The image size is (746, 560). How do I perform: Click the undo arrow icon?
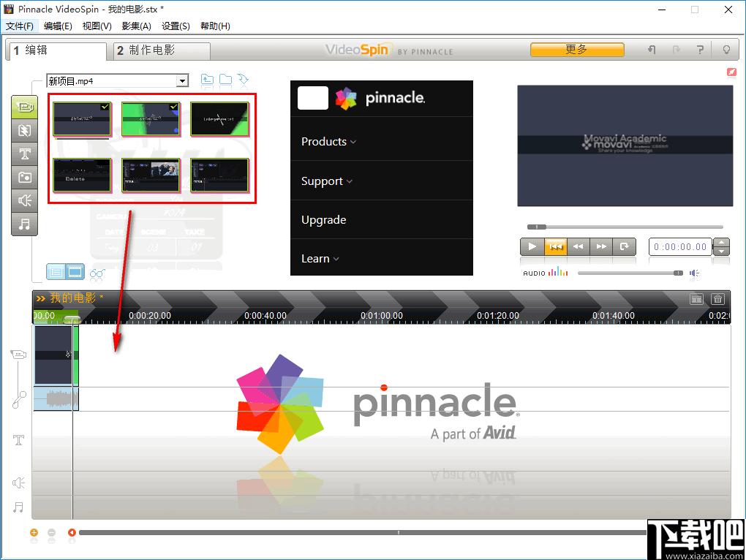tap(652, 50)
